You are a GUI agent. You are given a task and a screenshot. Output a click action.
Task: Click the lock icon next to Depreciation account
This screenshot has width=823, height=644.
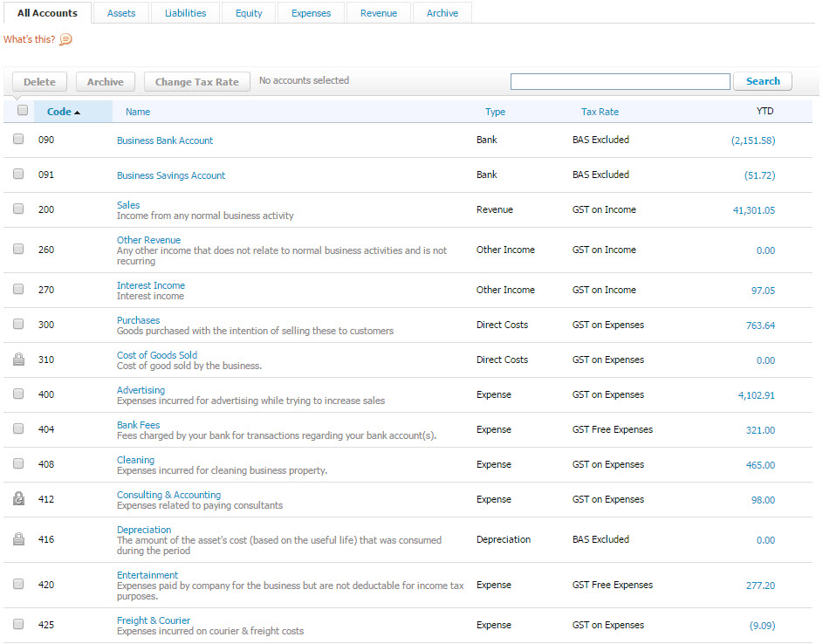(x=19, y=539)
